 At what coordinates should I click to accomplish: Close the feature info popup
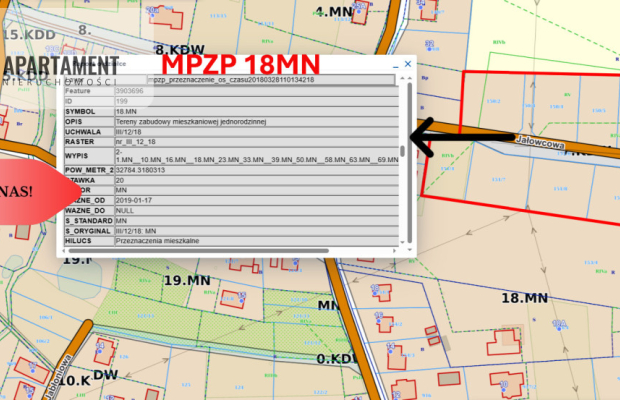pyautogui.click(x=408, y=64)
